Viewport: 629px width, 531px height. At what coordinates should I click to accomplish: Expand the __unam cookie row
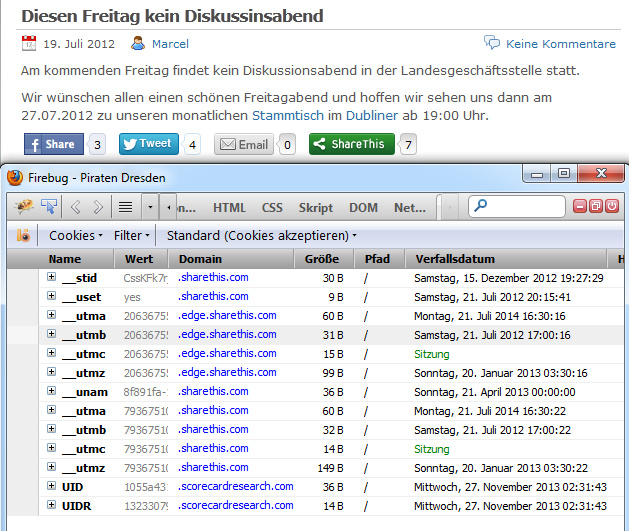51,391
